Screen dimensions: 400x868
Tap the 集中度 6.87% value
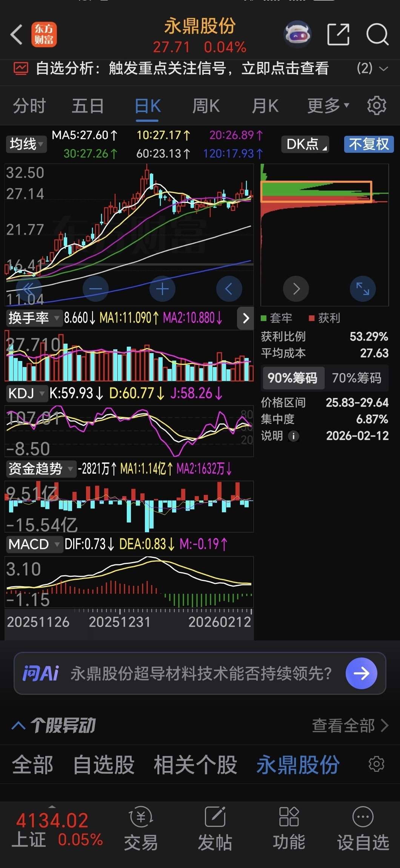372,419
